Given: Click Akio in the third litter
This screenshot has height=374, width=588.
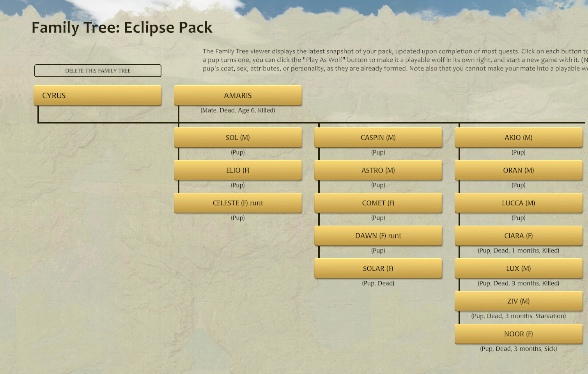Looking at the screenshot, I should point(518,137).
